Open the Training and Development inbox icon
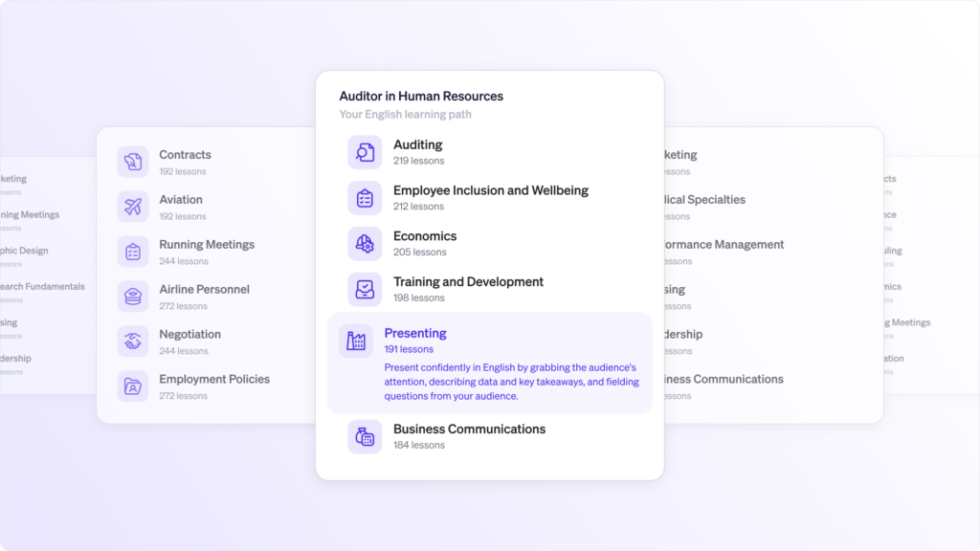The image size is (980, 551). [x=365, y=289]
